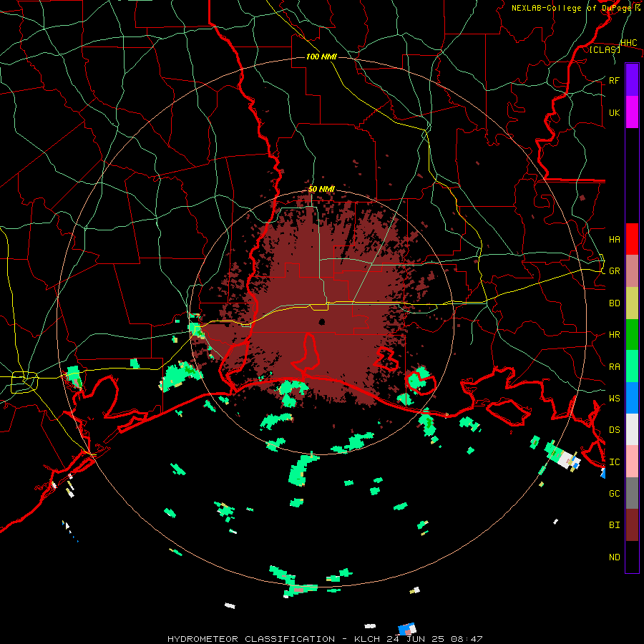Image resolution: width=644 pixels, height=644 pixels.
Task: Click the RA light green legend swatch
Action: point(632,366)
